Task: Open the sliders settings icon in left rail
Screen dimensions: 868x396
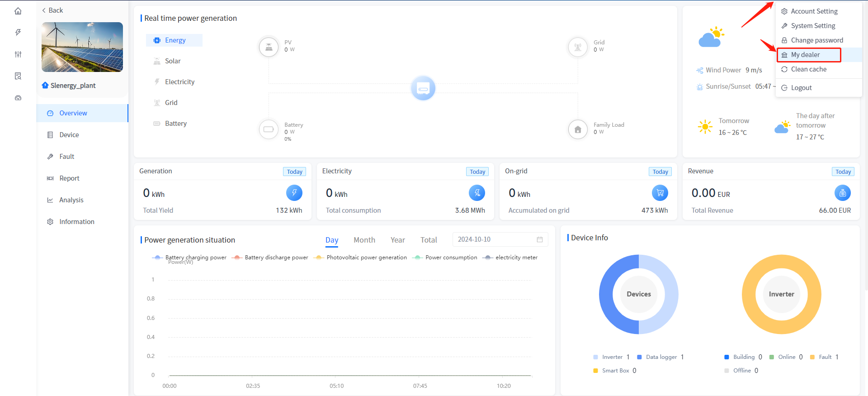Action: click(18, 54)
